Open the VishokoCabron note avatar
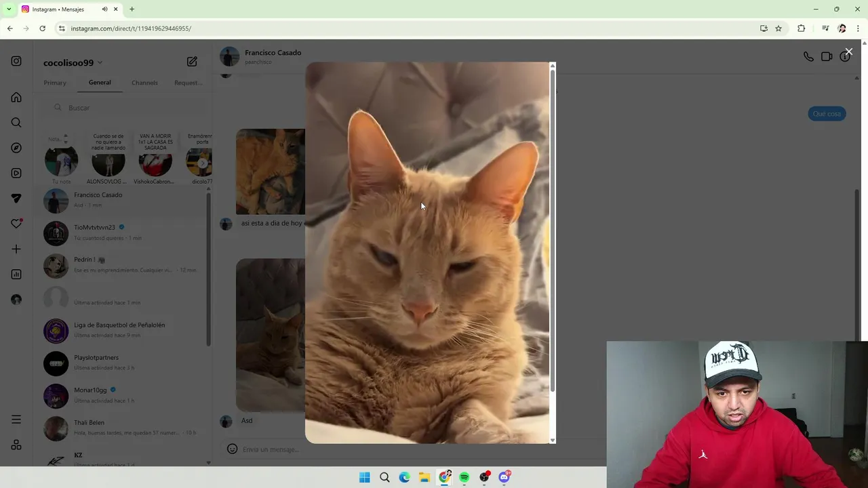868x488 pixels. 155,164
